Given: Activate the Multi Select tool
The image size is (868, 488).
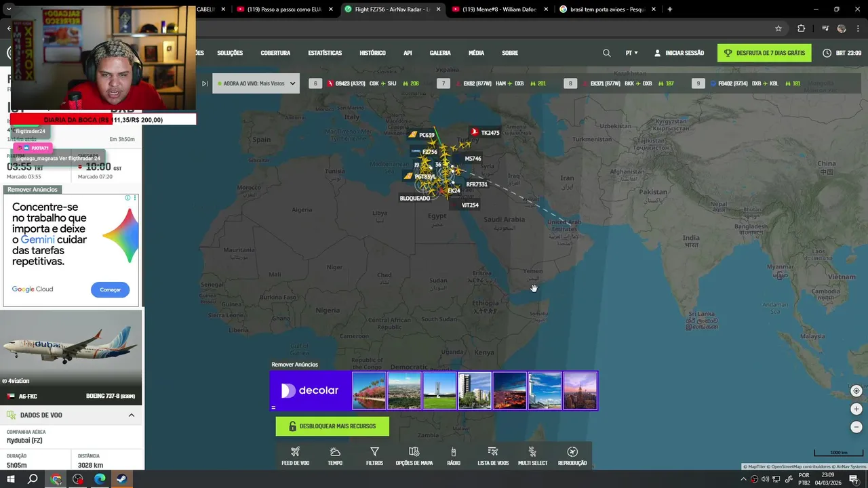Looking at the screenshot, I should 532,456.
